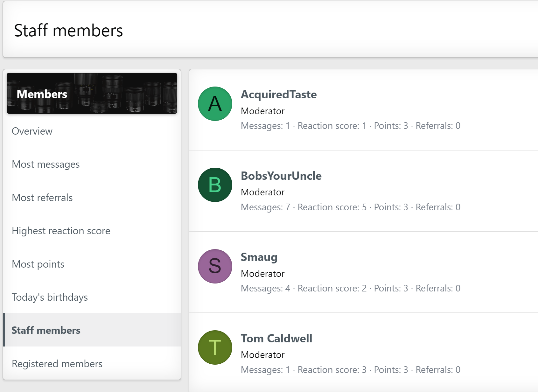This screenshot has width=538, height=392.
Task: Open Today's birthdays page
Action: coord(92,297)
